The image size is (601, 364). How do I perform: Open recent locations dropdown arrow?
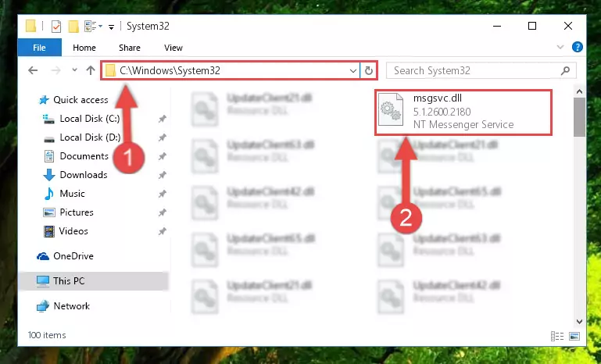74,70
